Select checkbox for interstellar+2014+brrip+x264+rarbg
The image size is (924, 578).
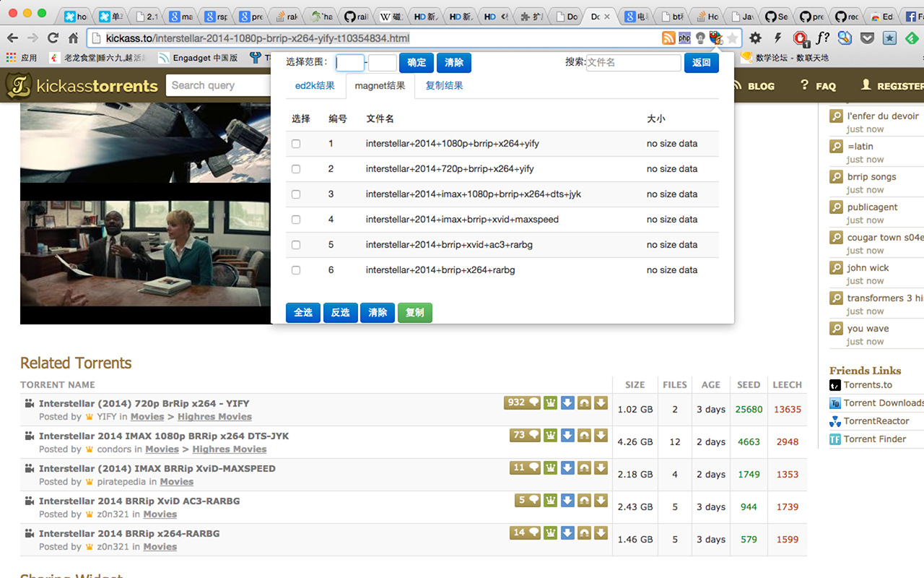pos(296,270)
